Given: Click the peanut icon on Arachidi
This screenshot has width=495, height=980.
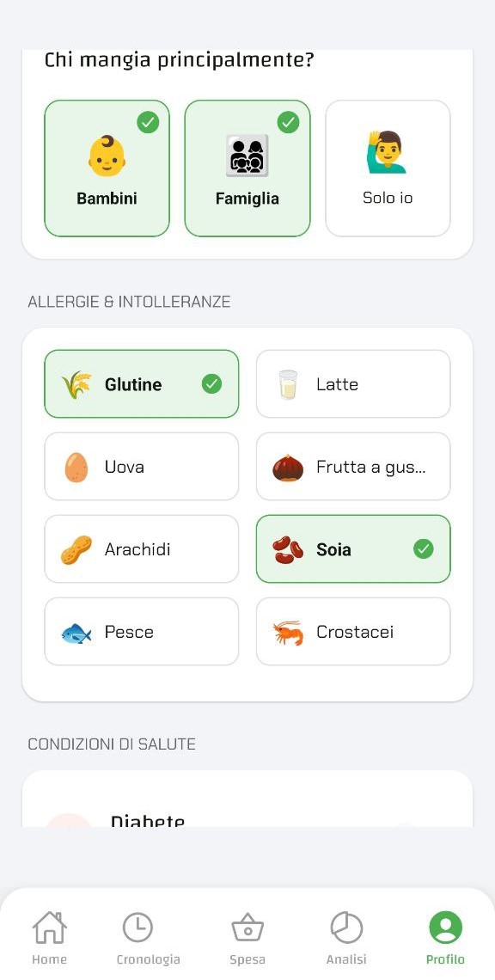Looking at the screenshot, I should 76,548.
